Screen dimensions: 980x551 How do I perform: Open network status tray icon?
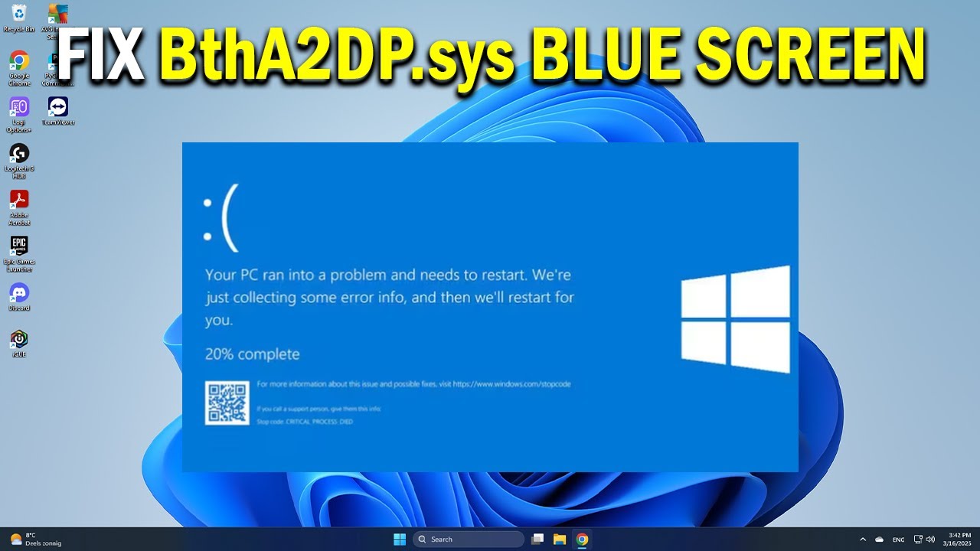(918, 540)
